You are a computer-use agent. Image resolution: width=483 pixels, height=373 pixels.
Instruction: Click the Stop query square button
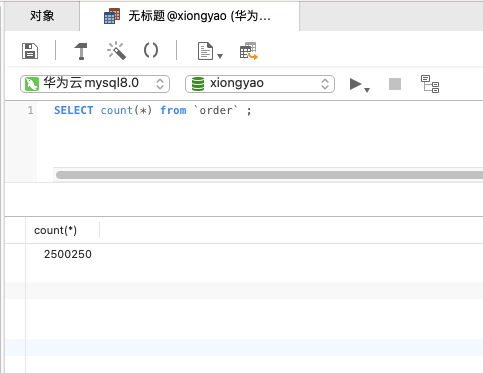pos(395,84)
